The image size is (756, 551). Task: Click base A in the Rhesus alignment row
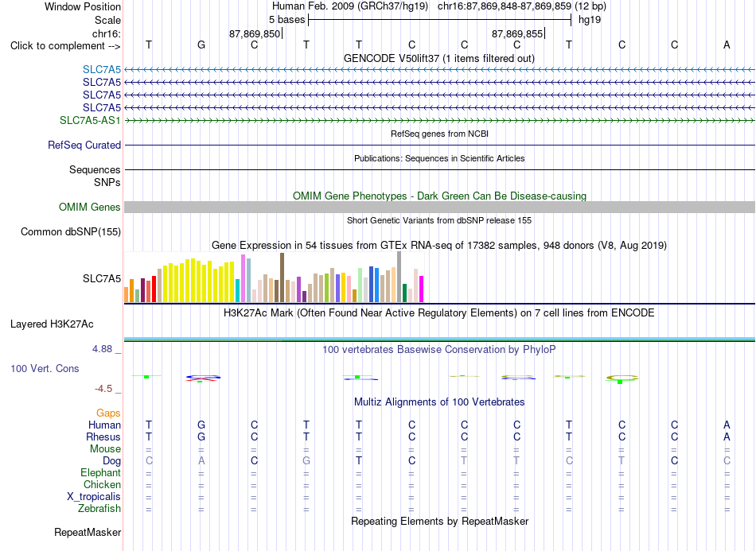[727, 437]
